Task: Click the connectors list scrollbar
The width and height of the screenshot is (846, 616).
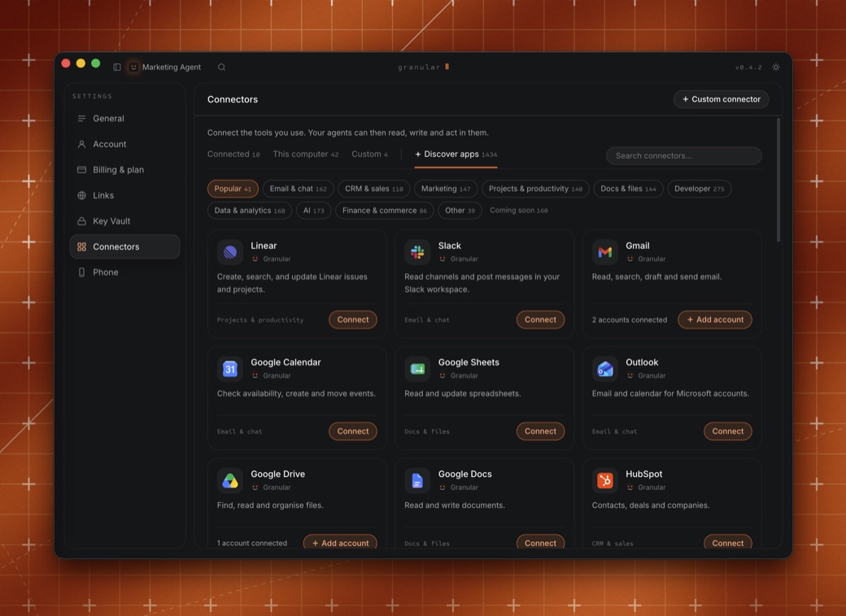Action: (778, 180)
